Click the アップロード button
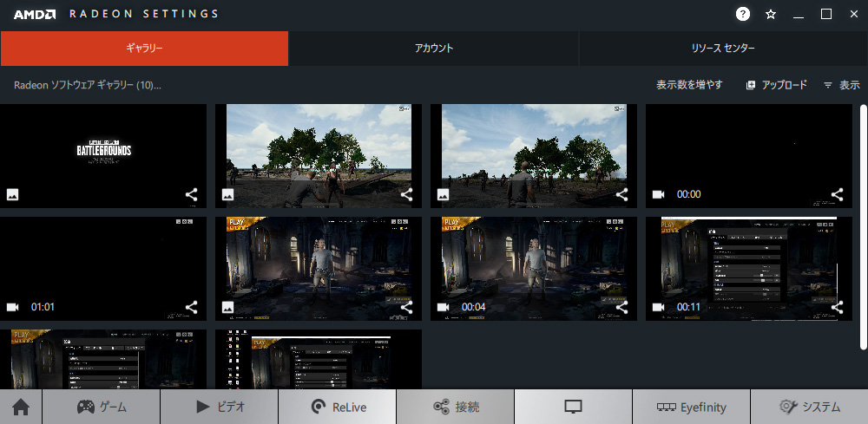 [777, 85]
